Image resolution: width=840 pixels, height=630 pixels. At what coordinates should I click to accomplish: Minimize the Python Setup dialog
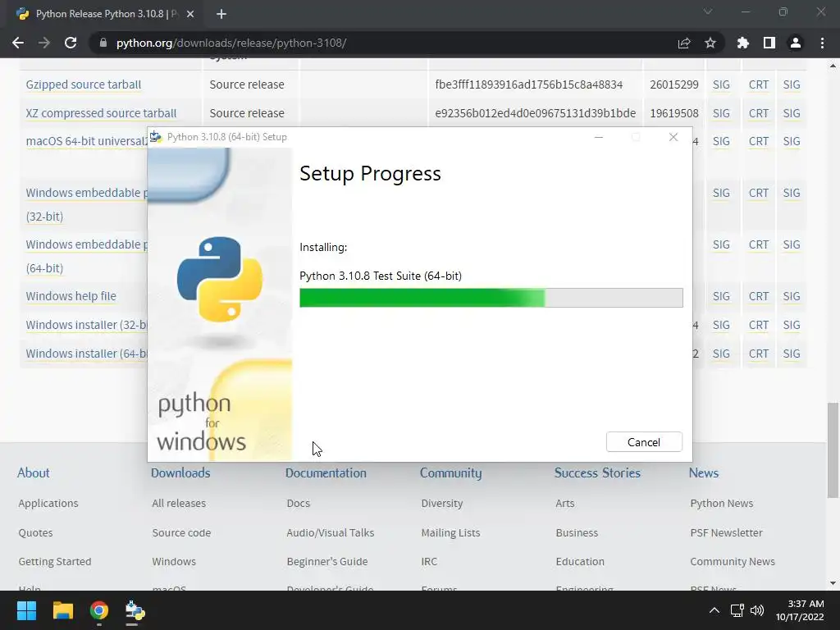[x=599, y=137]
